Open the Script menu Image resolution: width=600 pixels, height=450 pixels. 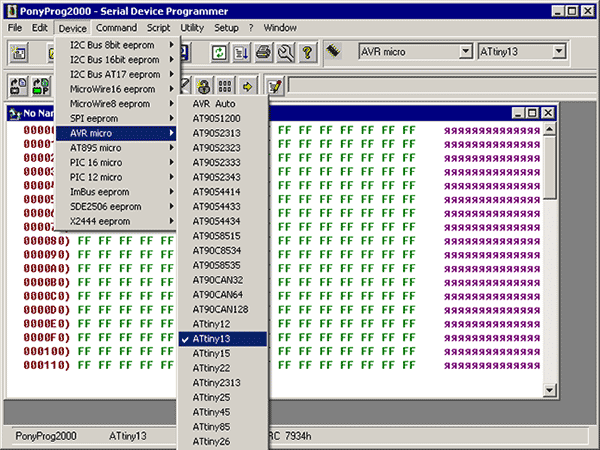point(158,28)
